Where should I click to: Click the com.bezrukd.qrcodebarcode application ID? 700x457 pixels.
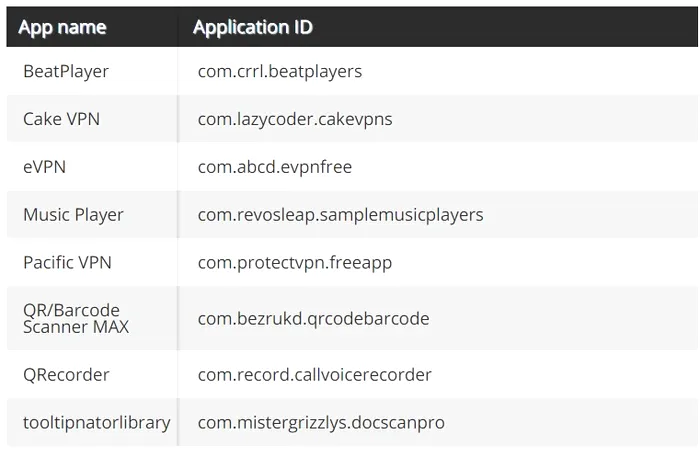(313, 319)
